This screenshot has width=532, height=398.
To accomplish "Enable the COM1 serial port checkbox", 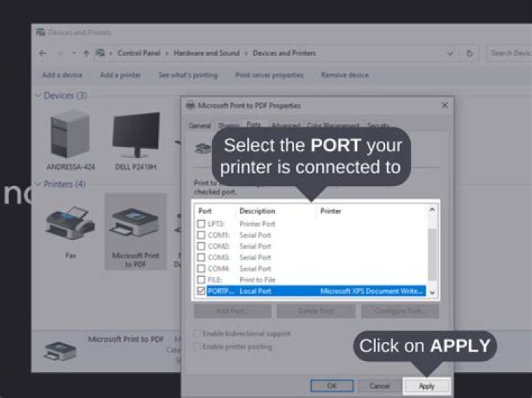I will click(201, 235).
